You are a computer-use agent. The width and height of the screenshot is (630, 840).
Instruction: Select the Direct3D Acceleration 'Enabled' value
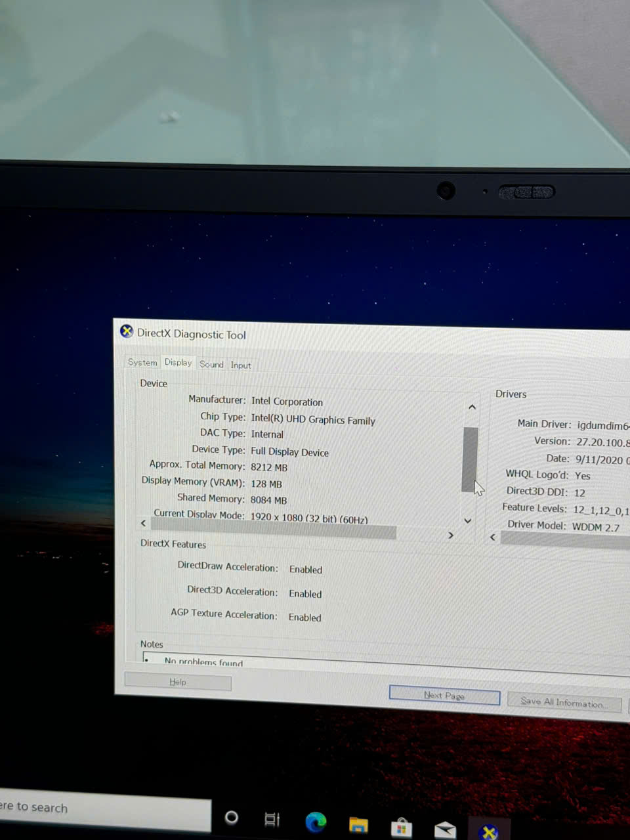coord(305,594)
